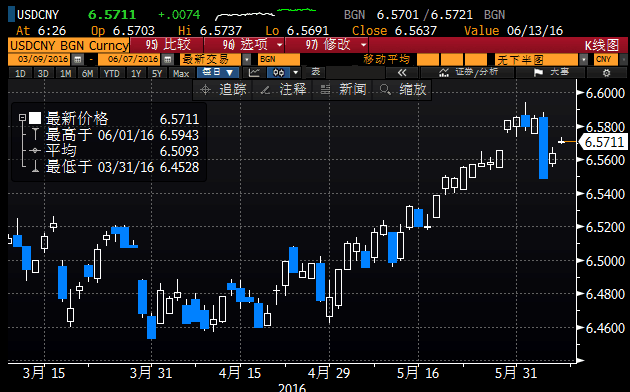Select the YTD range tab
The image size is (630, 392).
coord(112,73)
